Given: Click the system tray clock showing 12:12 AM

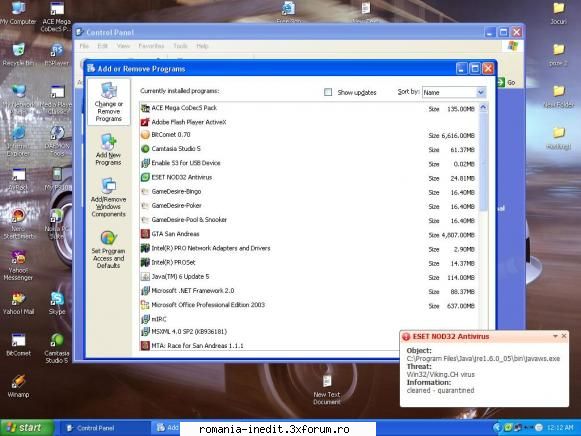Looking at the screenshot, I should coord(560,428).
